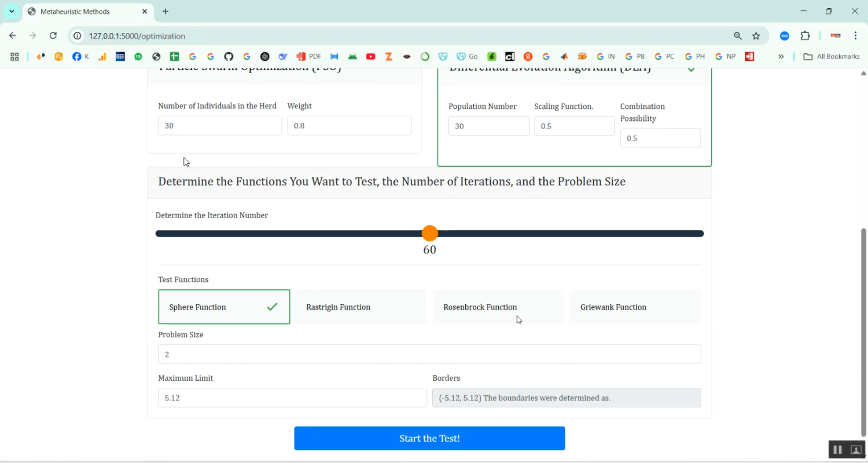Open the orange eye bookmark
The width and height of the screenshot is (868, 463).
coord(582,57)
